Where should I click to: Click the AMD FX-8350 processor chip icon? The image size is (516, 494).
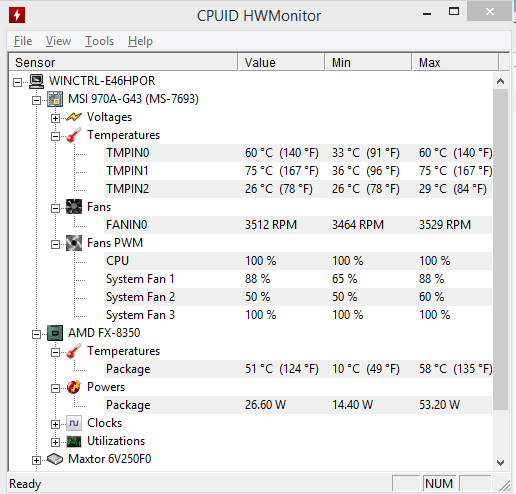pos(55,333)
